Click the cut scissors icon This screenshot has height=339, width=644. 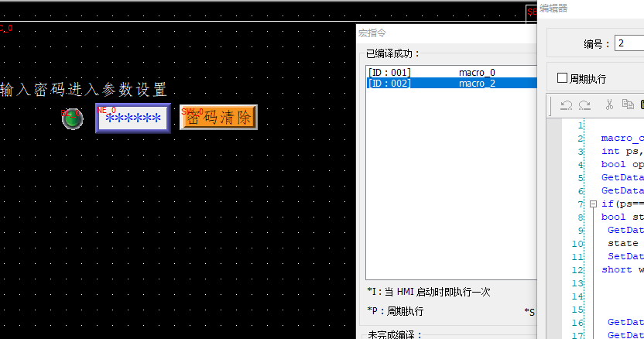pyautogui.click(x=609, y=104)
